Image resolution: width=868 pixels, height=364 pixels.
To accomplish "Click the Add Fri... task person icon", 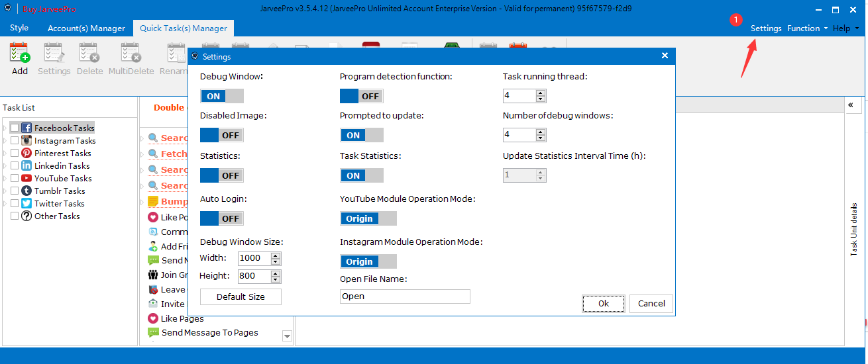I will tap(153, 246).
